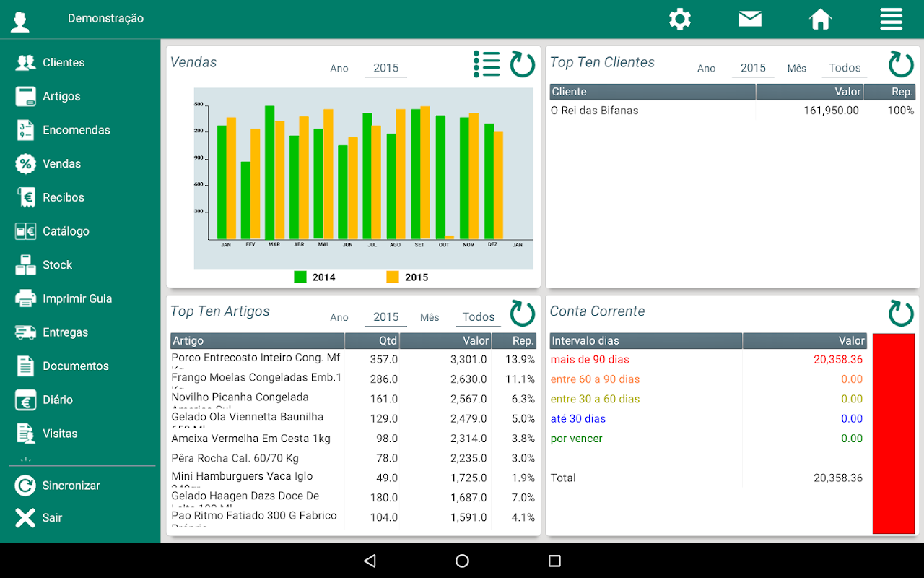
Task: Select the Top Ten Clientes year 2015
Action: pos(752,68)
